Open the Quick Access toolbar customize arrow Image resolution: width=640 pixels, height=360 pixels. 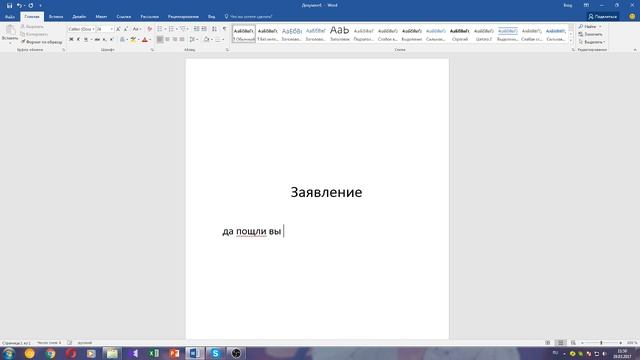click(40, 6)
